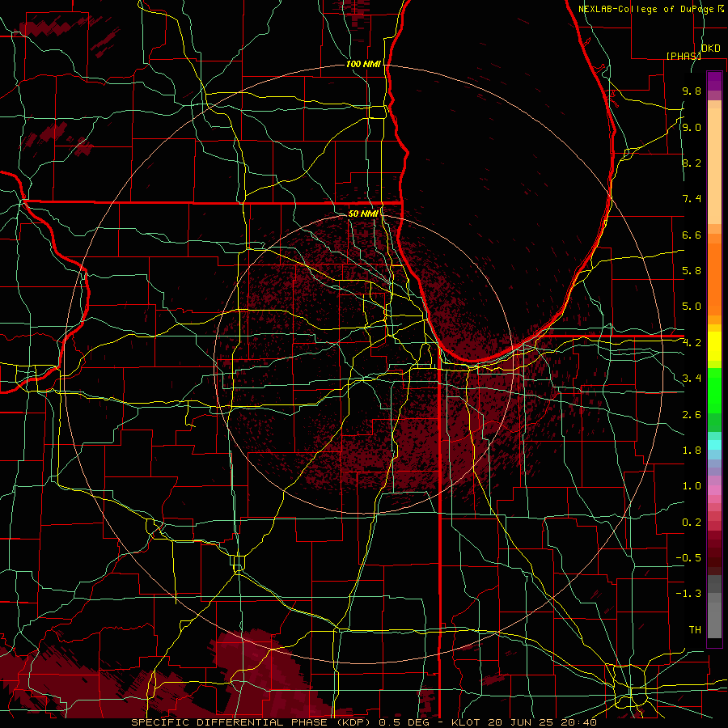The width and height of the screenshot is (728, 728).
Task: Pick the cyan segment of the color bar
Action: (x=714, y=445)
